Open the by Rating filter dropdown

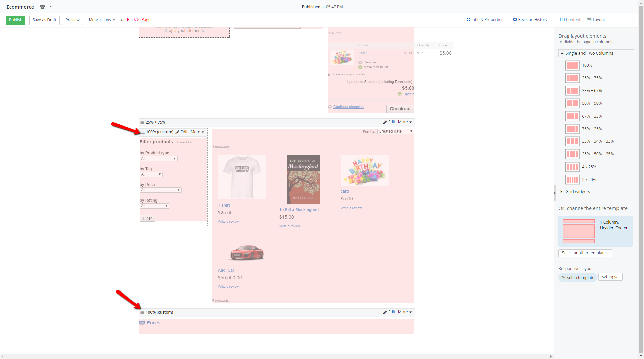(x=155, y=206)
